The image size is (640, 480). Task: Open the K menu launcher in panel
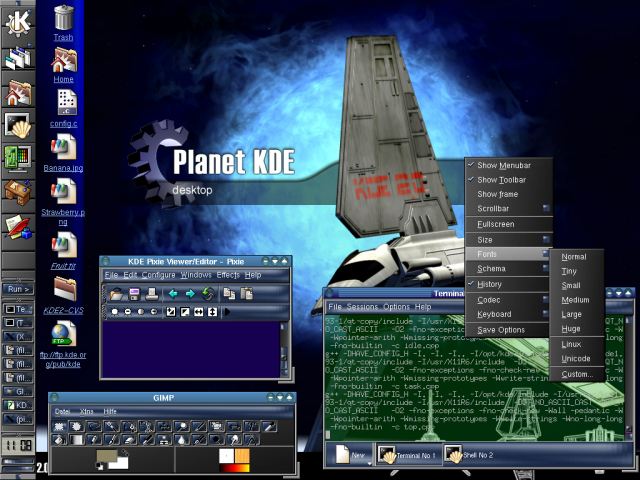pos(18,17)
